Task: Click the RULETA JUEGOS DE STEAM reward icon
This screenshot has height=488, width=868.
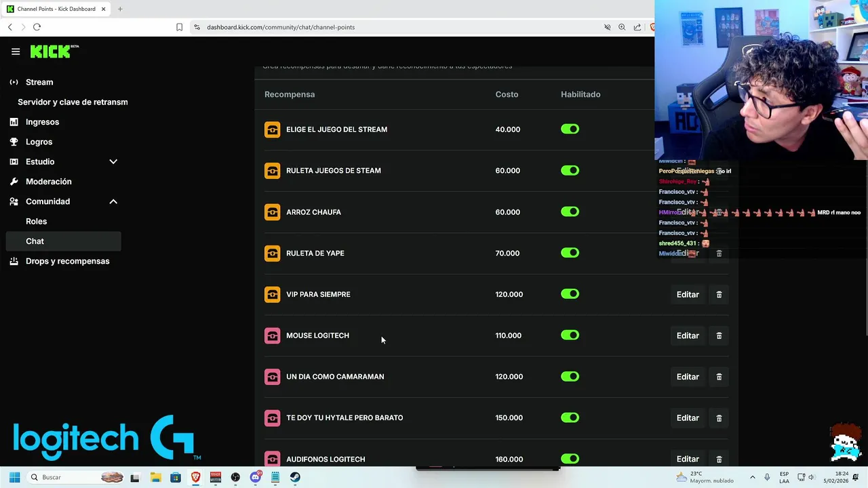Action: pyautogui.click(x=272, y=171)
